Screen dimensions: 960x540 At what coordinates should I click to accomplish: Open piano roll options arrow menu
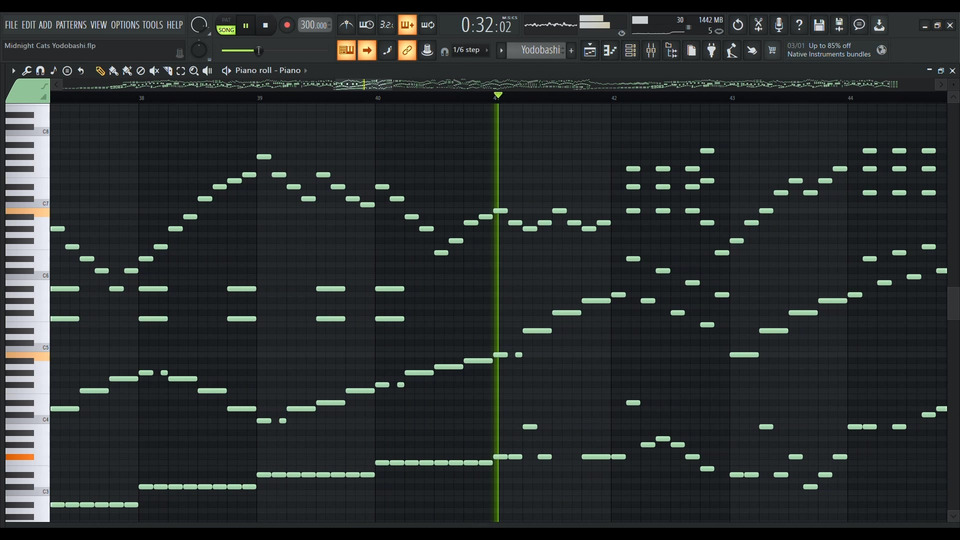(13, 71)
